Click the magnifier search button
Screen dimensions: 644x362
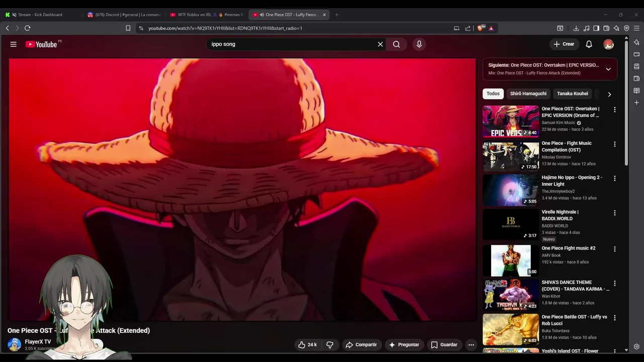pos(396,44)
